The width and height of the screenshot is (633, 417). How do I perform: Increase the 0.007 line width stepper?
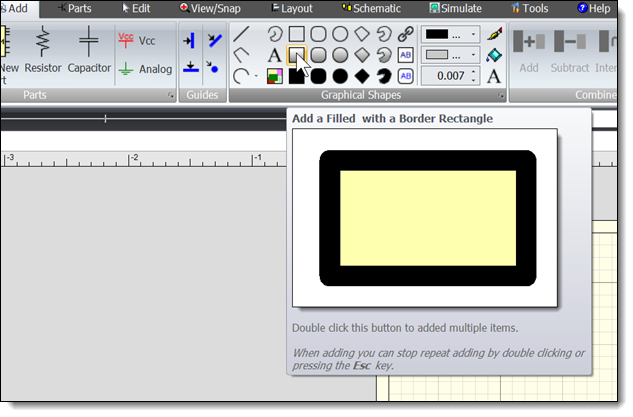pos(474,72)
